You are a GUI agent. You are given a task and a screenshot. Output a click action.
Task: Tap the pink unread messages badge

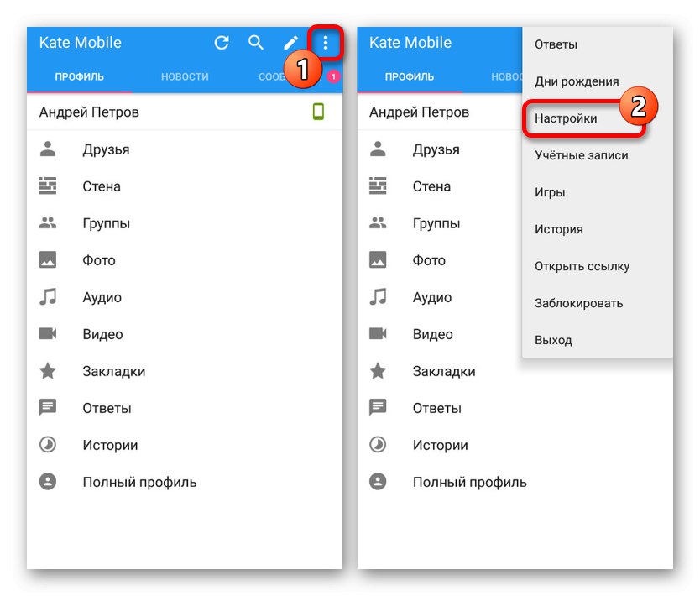(333, 76)
